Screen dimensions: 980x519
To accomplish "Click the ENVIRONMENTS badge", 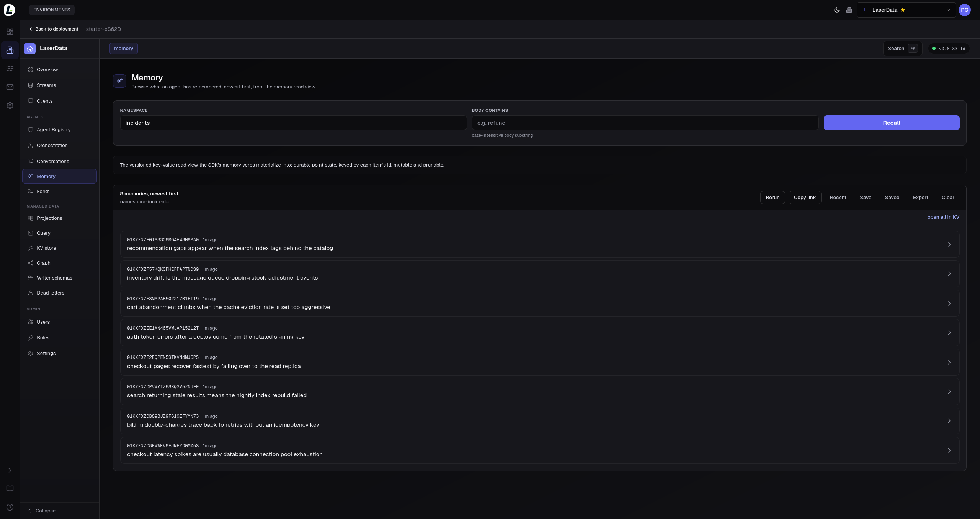I will pyautogui.click(x=52, y=10).
